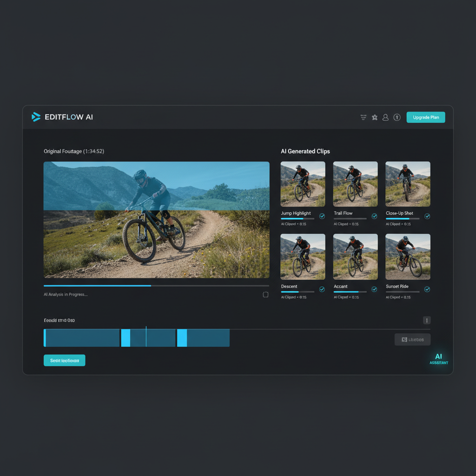
Task: Toggle the checkmark on the Sunset Ride clip
Action: (427, 289)
